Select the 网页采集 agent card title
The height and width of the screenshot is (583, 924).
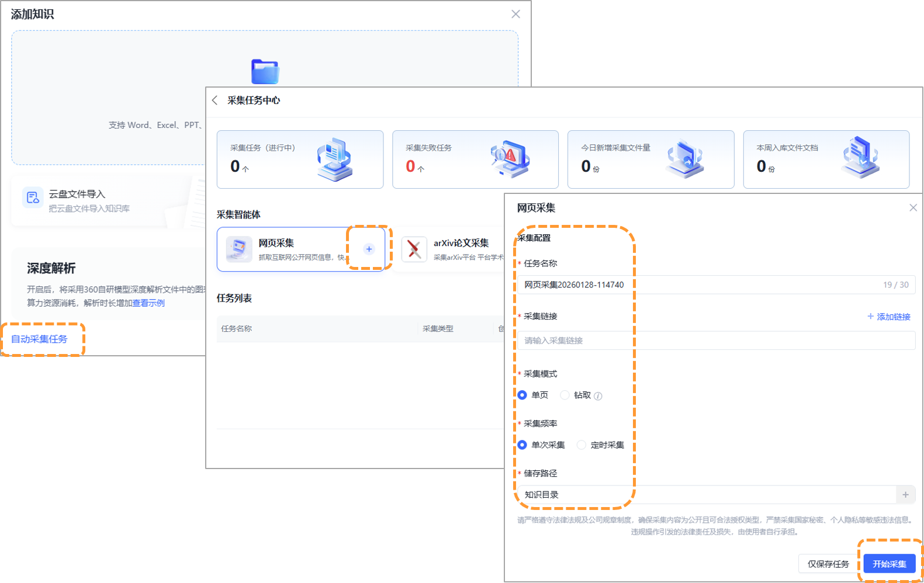(x=276, y=243)
